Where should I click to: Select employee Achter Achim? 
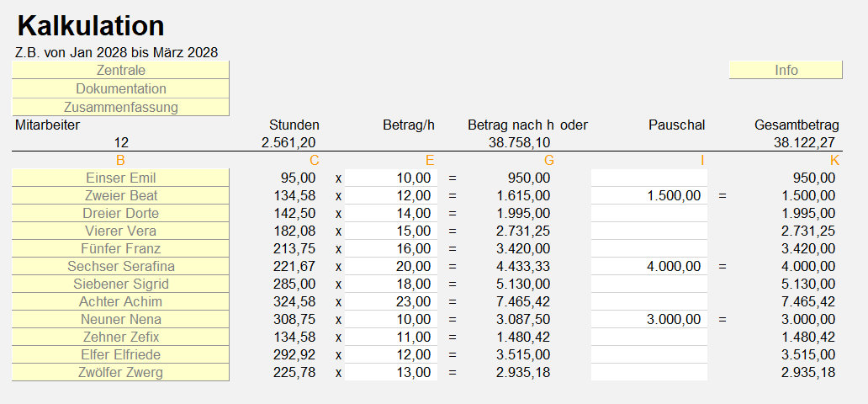pyautogui.click(x=120, y=301)
